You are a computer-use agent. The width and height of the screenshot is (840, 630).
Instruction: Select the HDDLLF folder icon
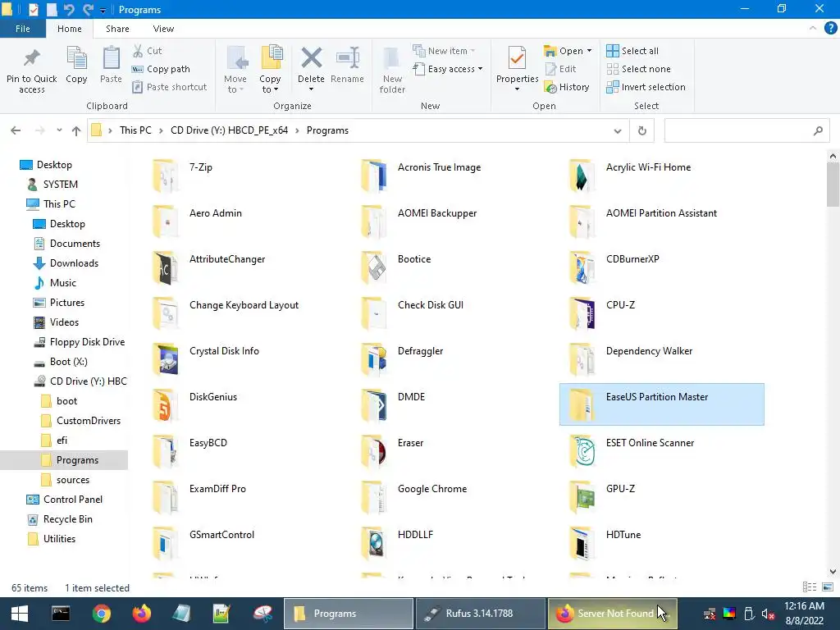[374, 543]
